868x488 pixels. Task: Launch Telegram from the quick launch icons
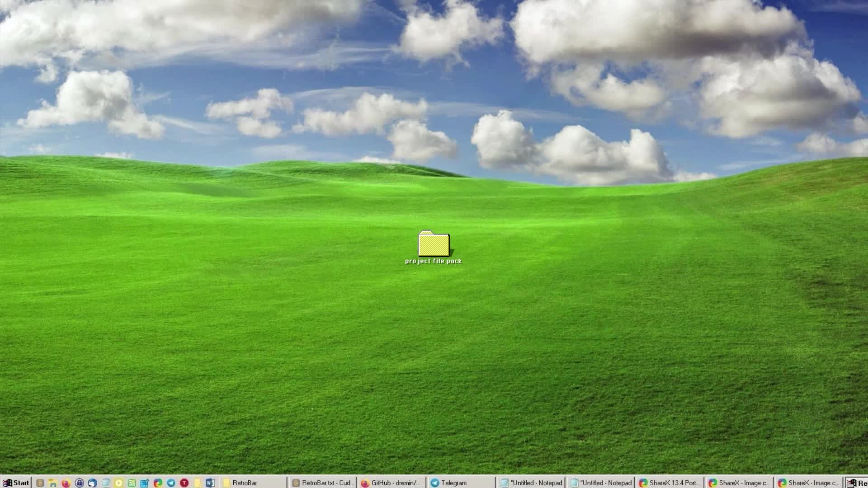(x=171, y=483)
